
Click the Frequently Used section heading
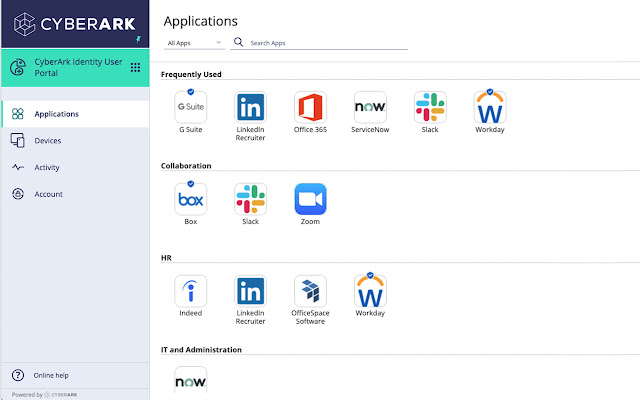191,74
